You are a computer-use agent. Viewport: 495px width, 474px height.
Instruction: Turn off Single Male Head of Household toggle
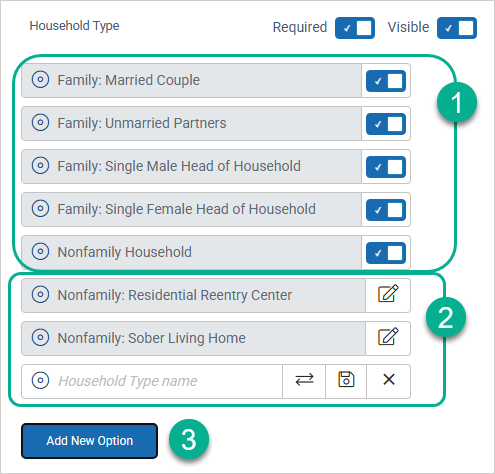pyautogui.click(x=386, y=167)
